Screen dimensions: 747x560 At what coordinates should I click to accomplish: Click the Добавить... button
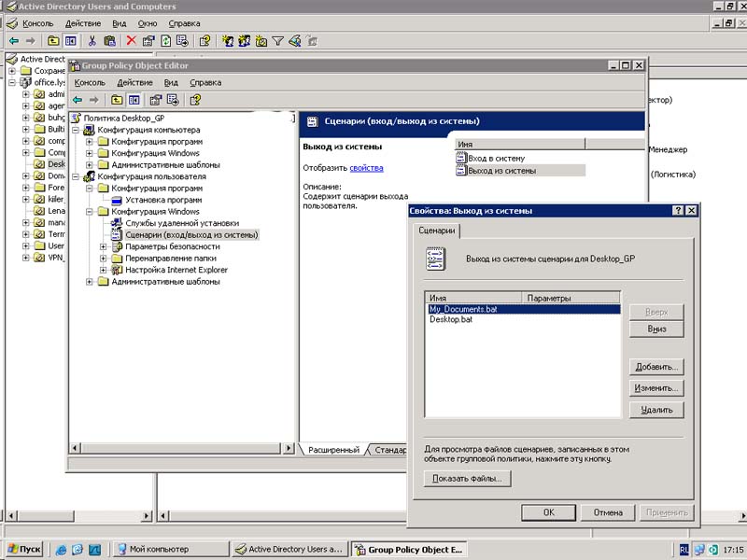click(656, 367)
